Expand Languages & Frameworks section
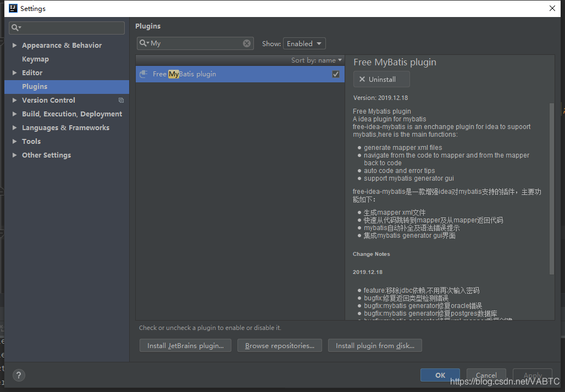The image size is (565, 392). 14,127
